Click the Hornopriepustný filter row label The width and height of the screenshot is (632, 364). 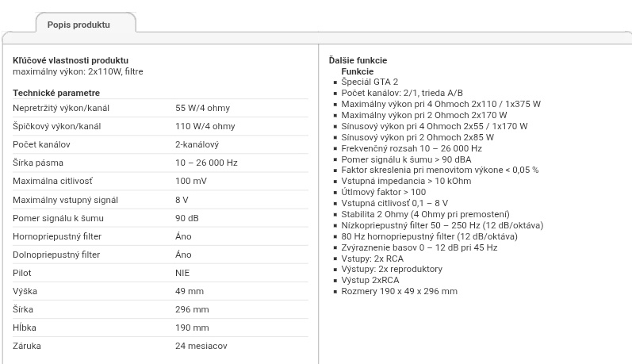(x=57, y=236)
